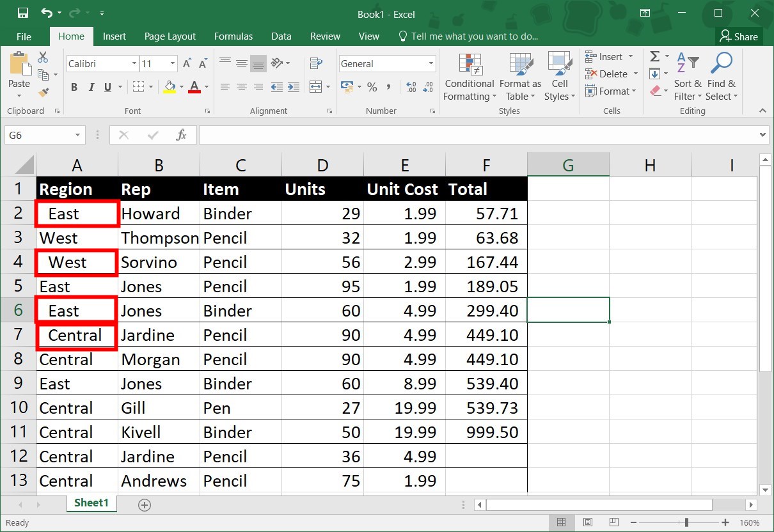Apply the red Font Color swatch
The image size is (774, 532).
(195, 87)
